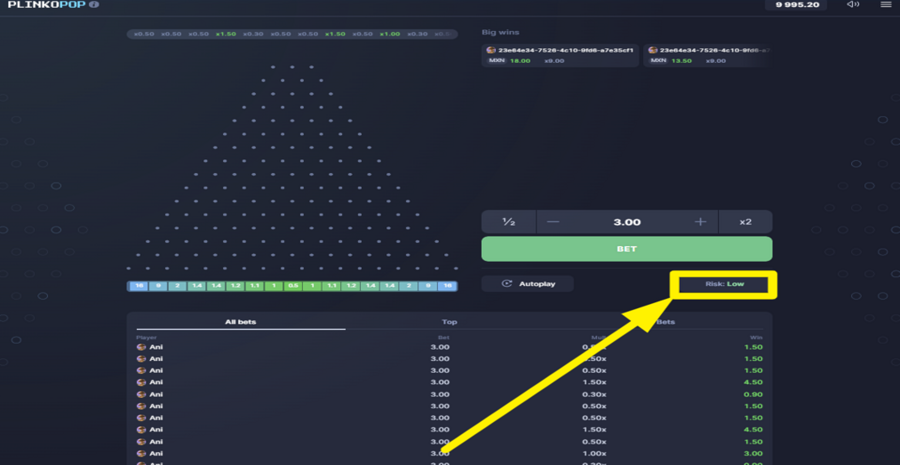The image size is (900, 465).
Task: Click second big win player avatar
Action: click(652, 51)
